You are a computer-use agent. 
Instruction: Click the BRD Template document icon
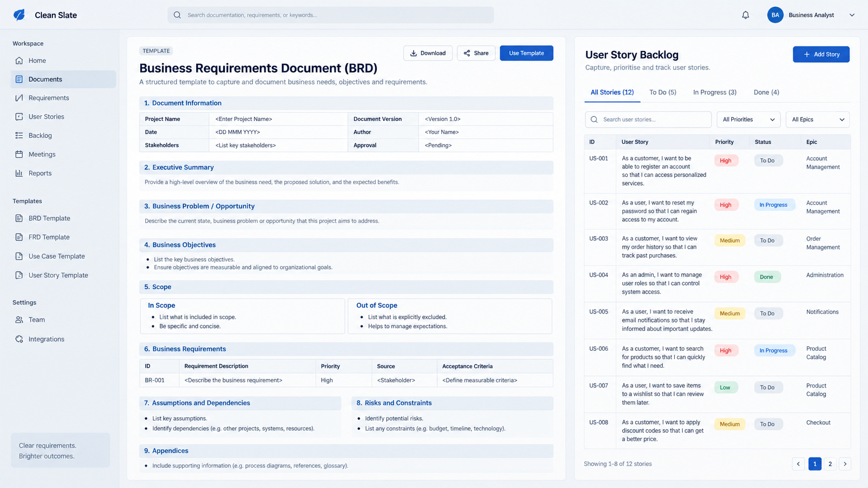pyautogui.click(x=19, y=218)
